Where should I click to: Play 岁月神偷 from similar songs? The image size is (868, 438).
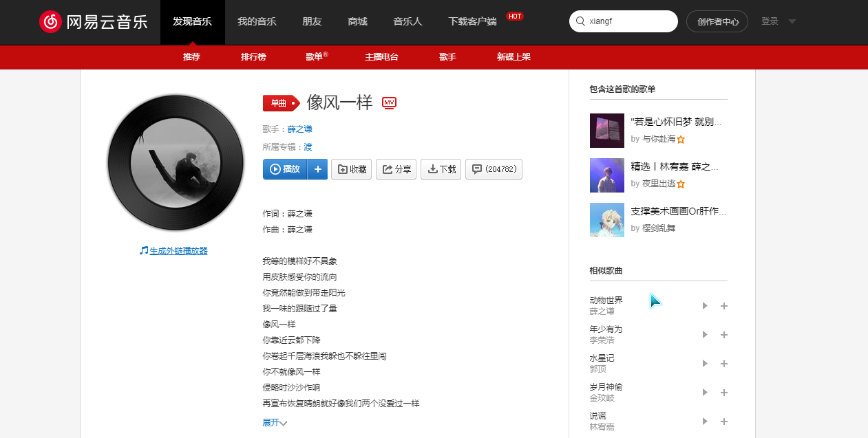tap(705, 393)
